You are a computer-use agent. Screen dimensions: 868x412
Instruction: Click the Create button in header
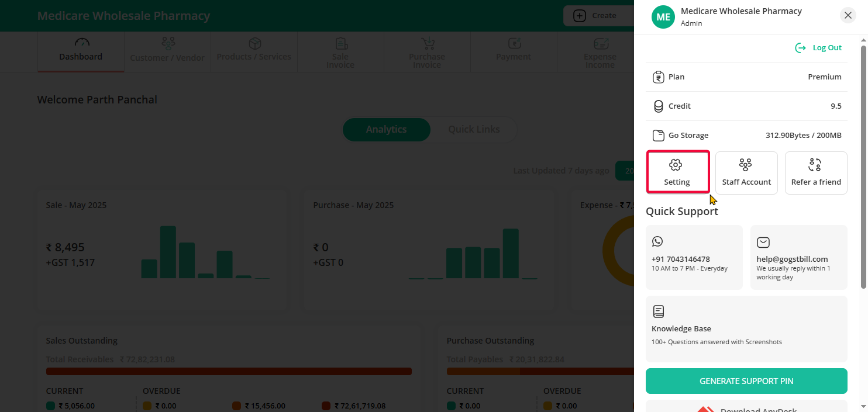(x=595, y=16)
